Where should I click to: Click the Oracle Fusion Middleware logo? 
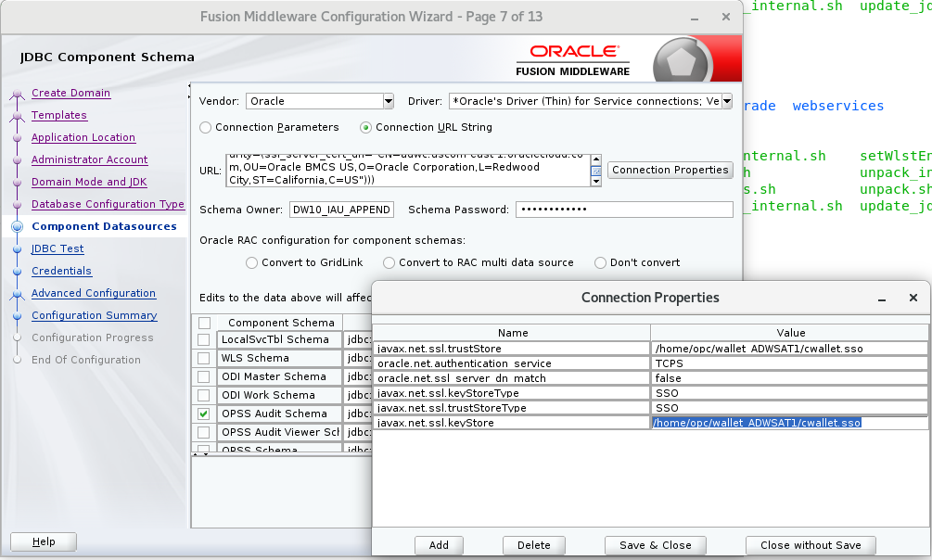tap(572, 60)
